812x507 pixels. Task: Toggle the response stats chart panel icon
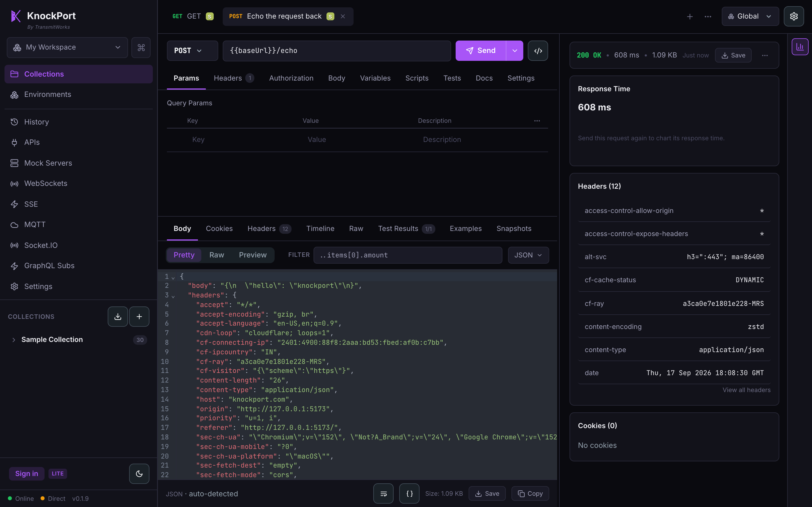800,46
